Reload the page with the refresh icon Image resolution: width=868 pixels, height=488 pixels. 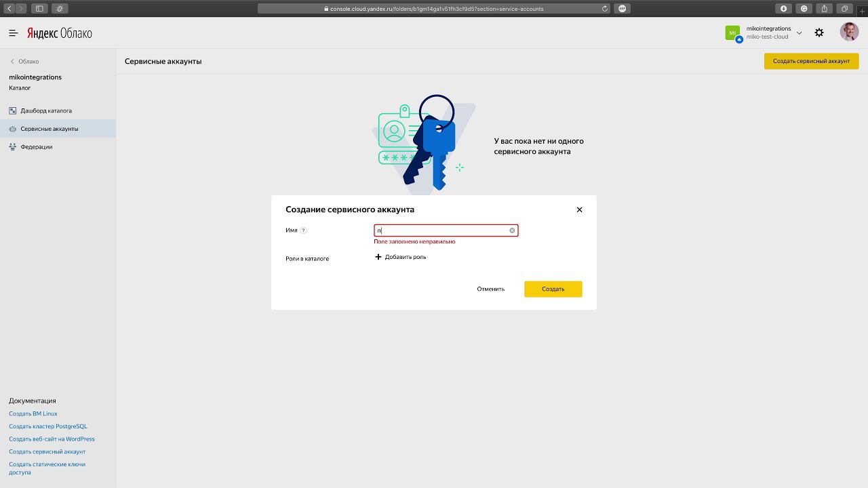605,9
